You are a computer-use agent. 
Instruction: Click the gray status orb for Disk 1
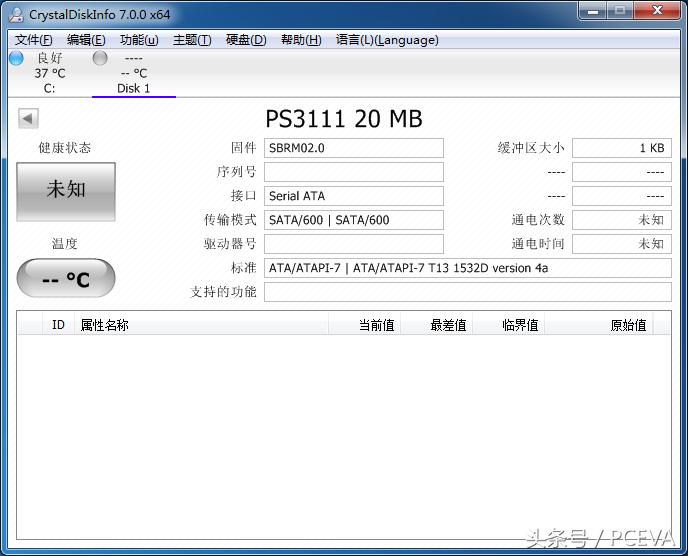tap(100, 59)
